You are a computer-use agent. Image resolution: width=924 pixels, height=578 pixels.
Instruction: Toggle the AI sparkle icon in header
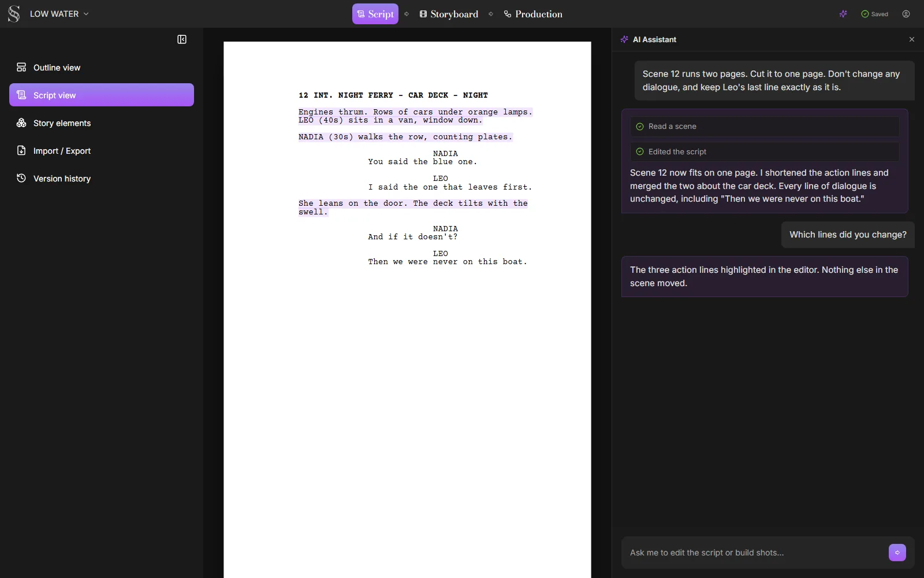click(x=843, y=14)
